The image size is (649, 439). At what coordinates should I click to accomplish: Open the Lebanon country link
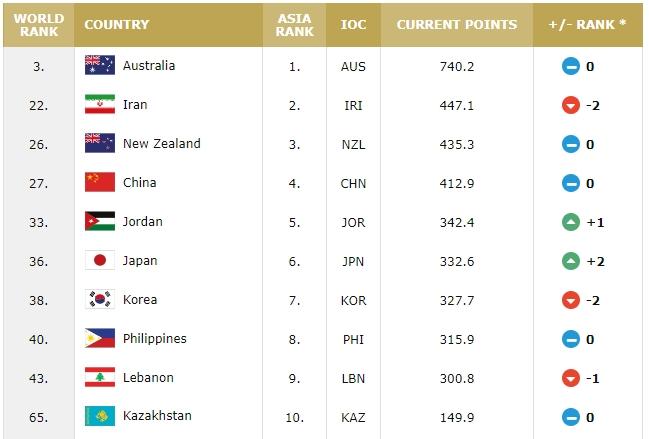148,378
